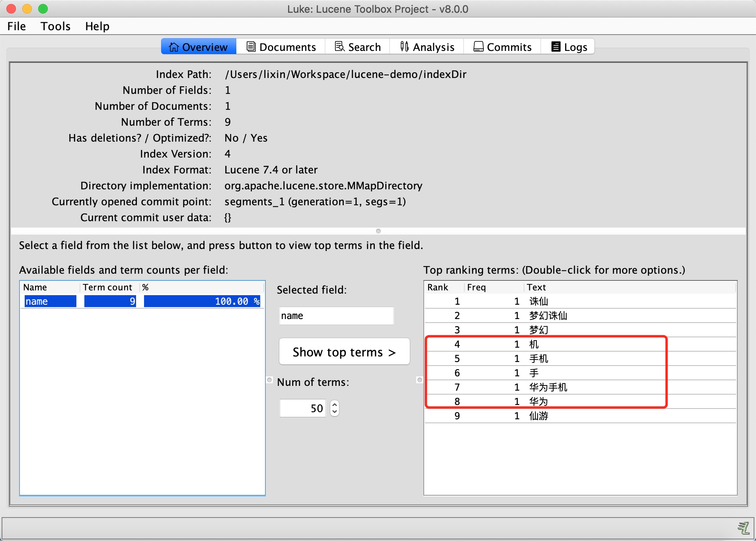756x541 pixels.
Task: Decrease Num of terms with down arrow
Action: (x=335, y=412)
